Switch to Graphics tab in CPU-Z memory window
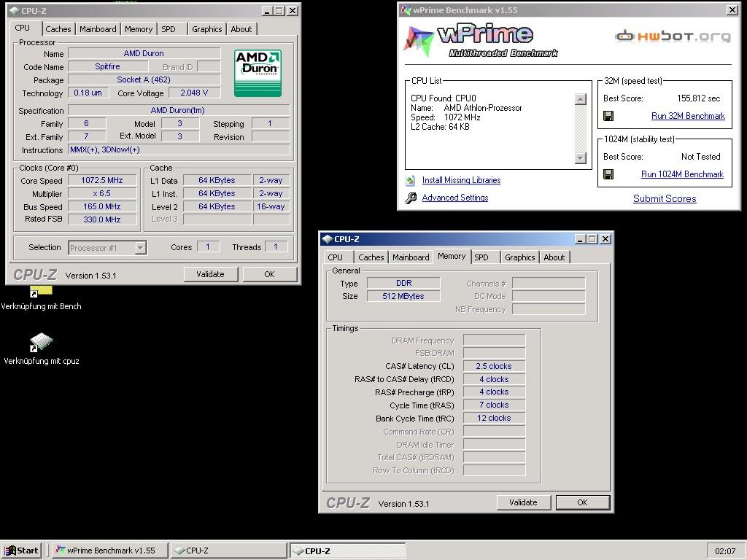The width and height of the screenshot is (747, 560). [x=519, y=257]
